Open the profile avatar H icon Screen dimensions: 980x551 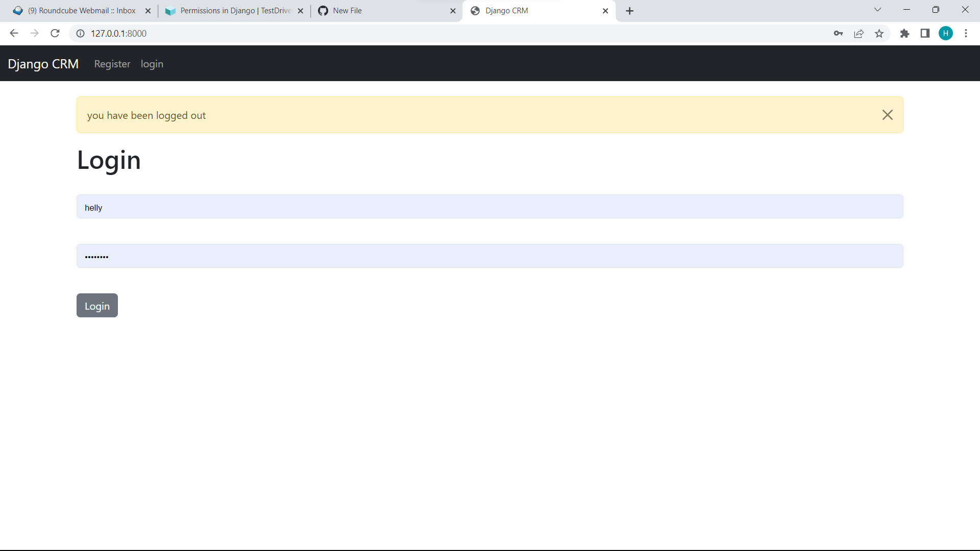click(x=945, y=34)
